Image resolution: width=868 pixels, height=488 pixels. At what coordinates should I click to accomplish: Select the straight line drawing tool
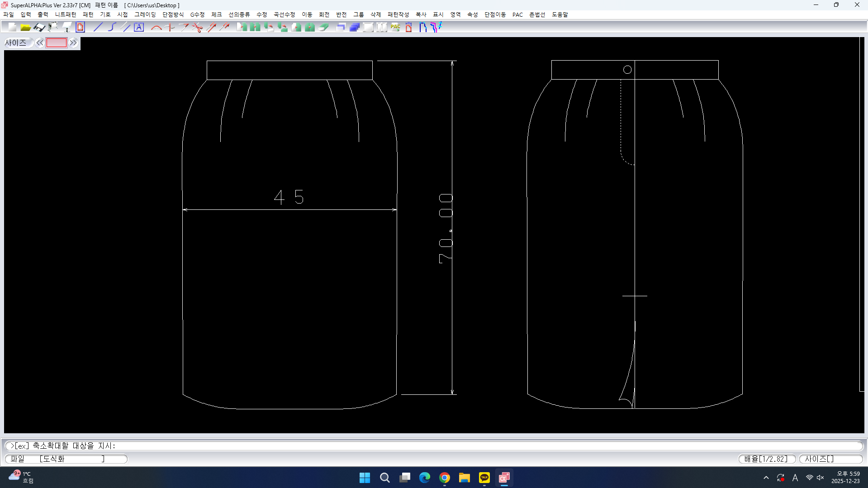[98, 27]
